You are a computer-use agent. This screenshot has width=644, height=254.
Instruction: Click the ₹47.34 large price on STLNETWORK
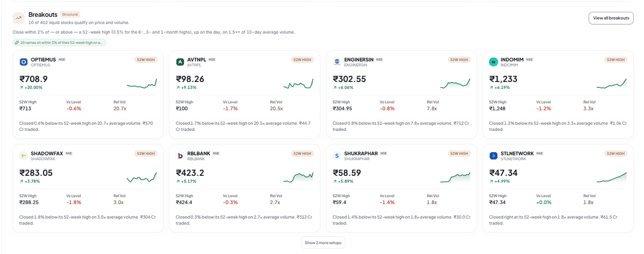pyautogui.click(x=503, y=173)
